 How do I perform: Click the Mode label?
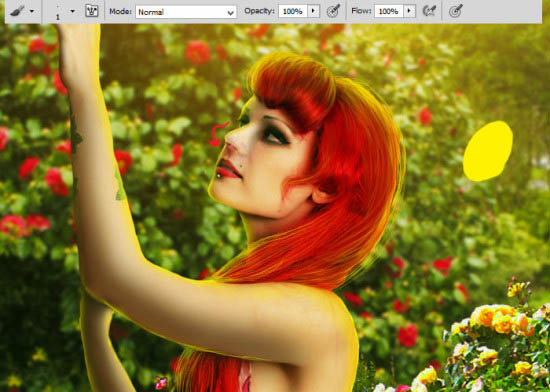(x=120, y=12)
